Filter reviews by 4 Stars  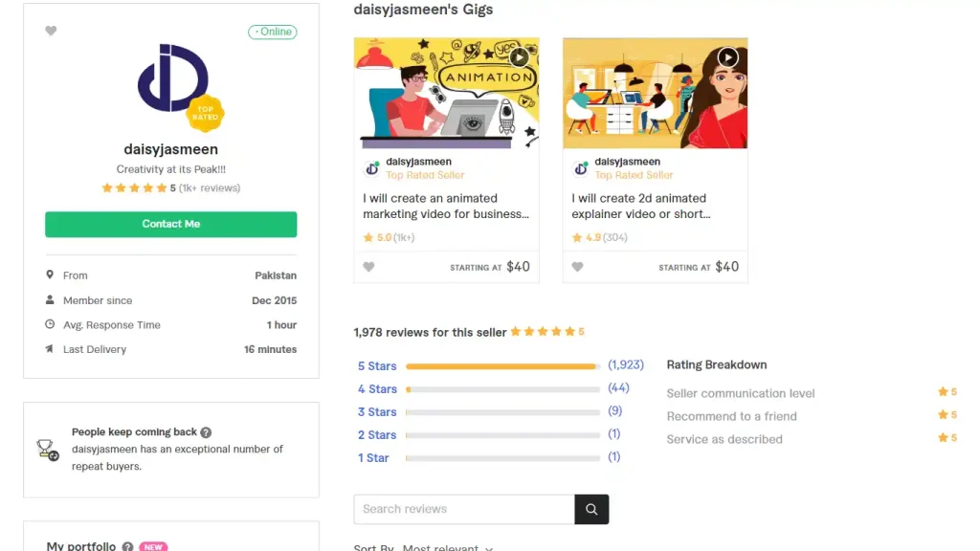(377, 389)
